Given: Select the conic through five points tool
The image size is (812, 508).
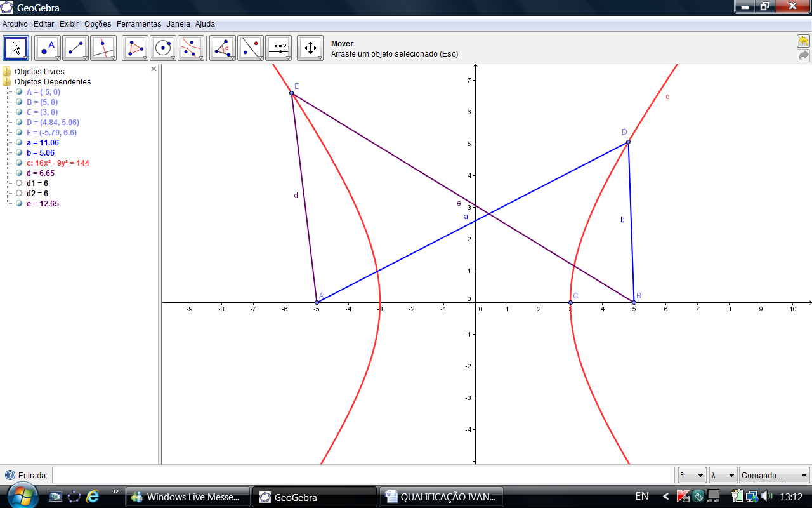Looking at the screenshot, I should 191,48.
